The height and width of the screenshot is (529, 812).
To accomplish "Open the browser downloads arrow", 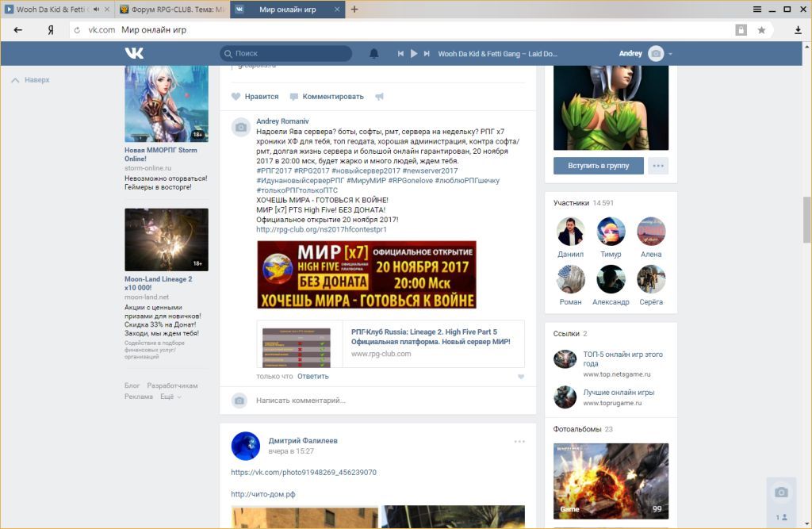I will (798, 30).
